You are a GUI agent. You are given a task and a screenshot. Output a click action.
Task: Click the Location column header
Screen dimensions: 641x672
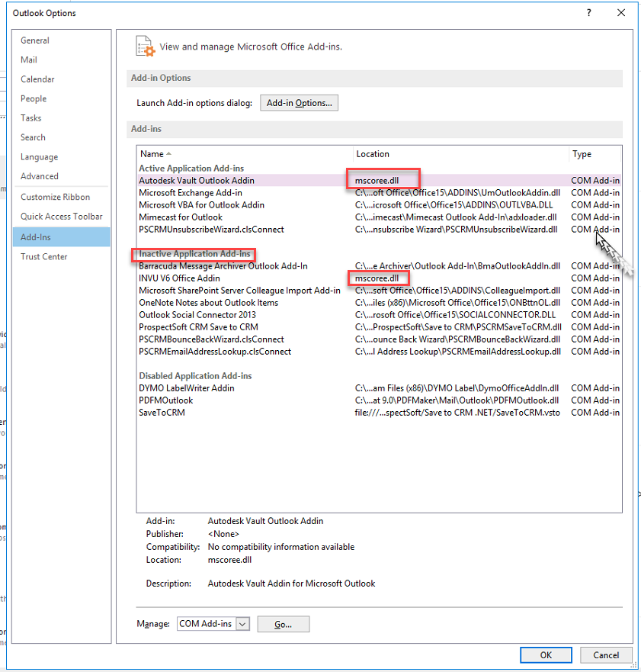373,154
